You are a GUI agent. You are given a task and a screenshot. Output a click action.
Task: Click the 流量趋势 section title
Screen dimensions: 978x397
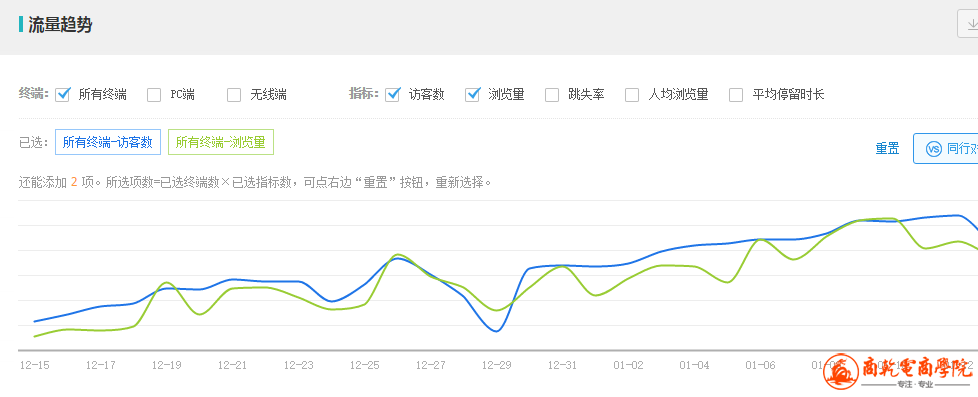tap(61, 25)
